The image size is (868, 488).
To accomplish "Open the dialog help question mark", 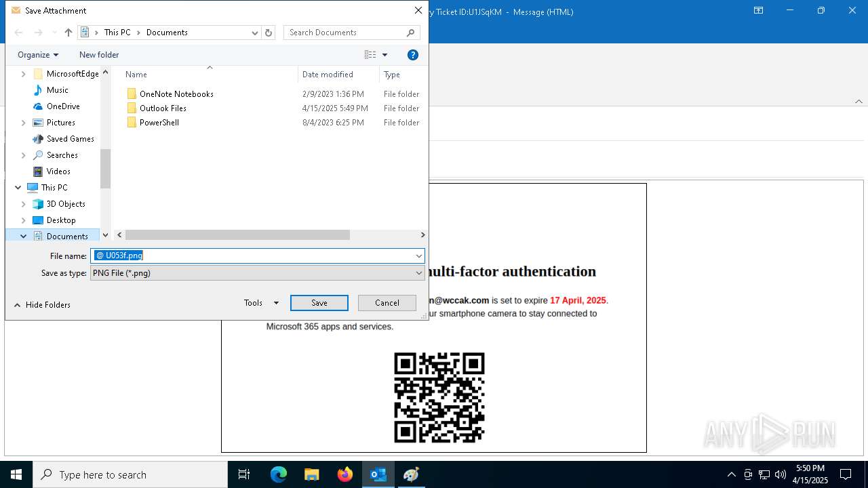I will 412,55.
